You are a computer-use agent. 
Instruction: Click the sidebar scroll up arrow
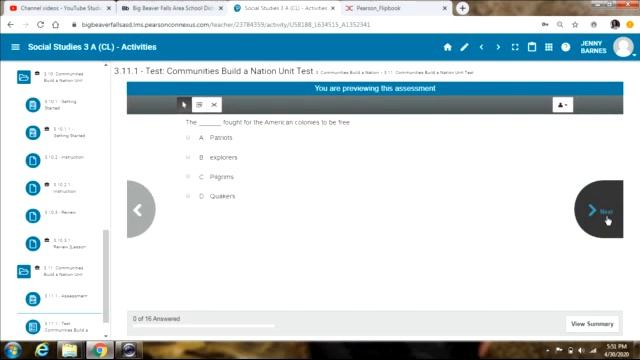(106, 65)
